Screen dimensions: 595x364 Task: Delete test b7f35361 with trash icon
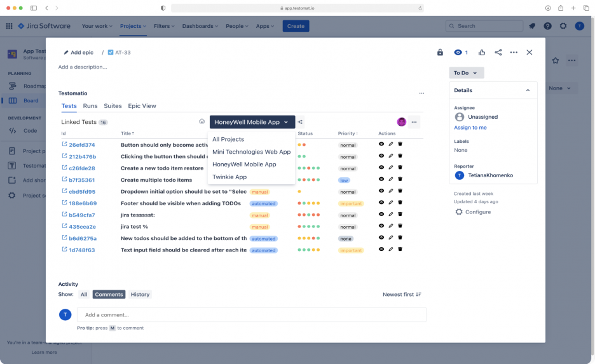(x=400, y=179)
